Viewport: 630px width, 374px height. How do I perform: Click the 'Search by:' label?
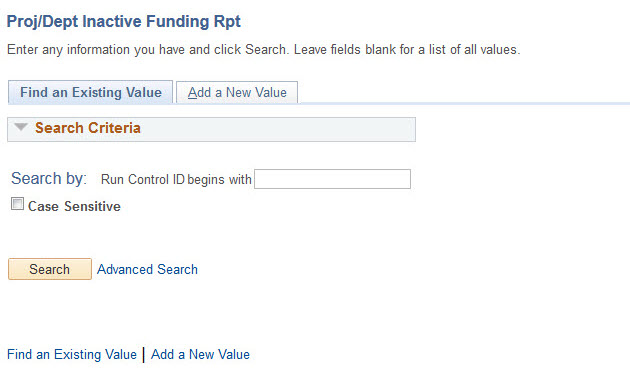pyautogui.click(x=49, y=178)
